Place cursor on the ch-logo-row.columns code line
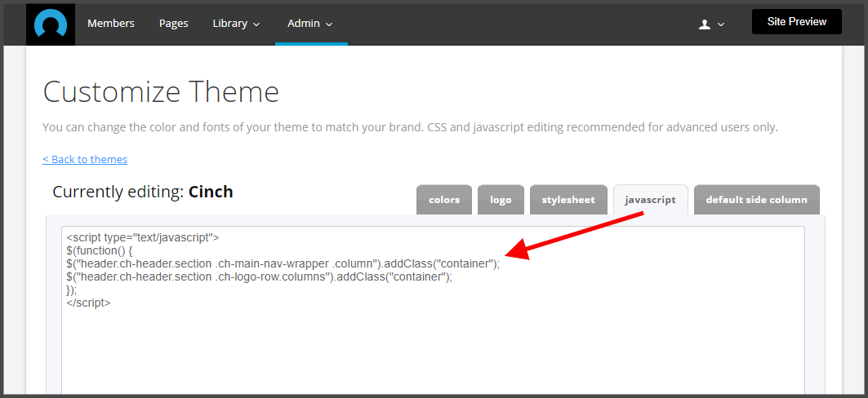Viewport: 868px width, 398px height. click(x=259, y=277)
